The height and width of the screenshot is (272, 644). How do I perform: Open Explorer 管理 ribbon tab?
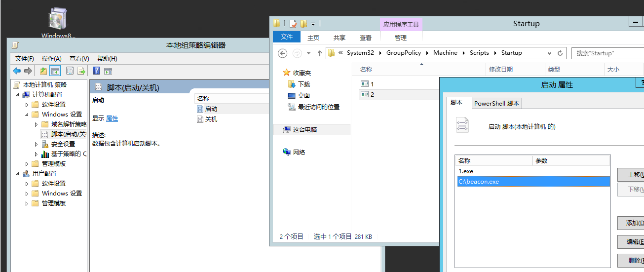coord(401,38)
